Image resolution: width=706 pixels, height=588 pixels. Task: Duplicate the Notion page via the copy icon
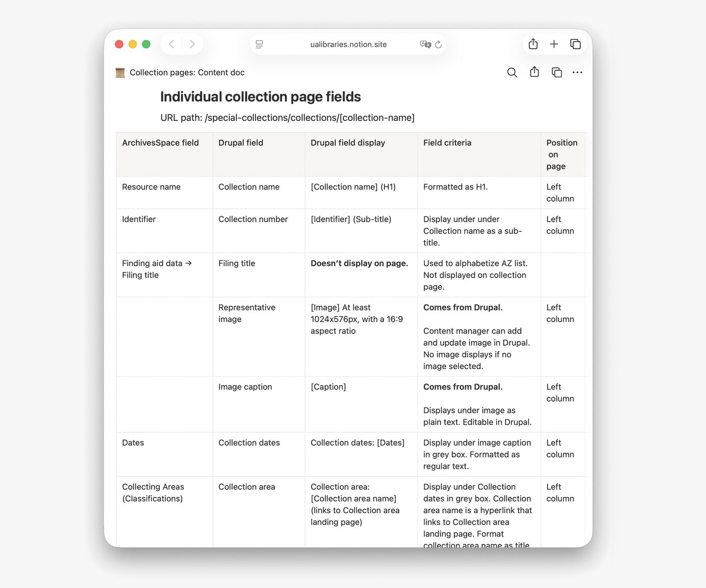[x=556, y=72]
